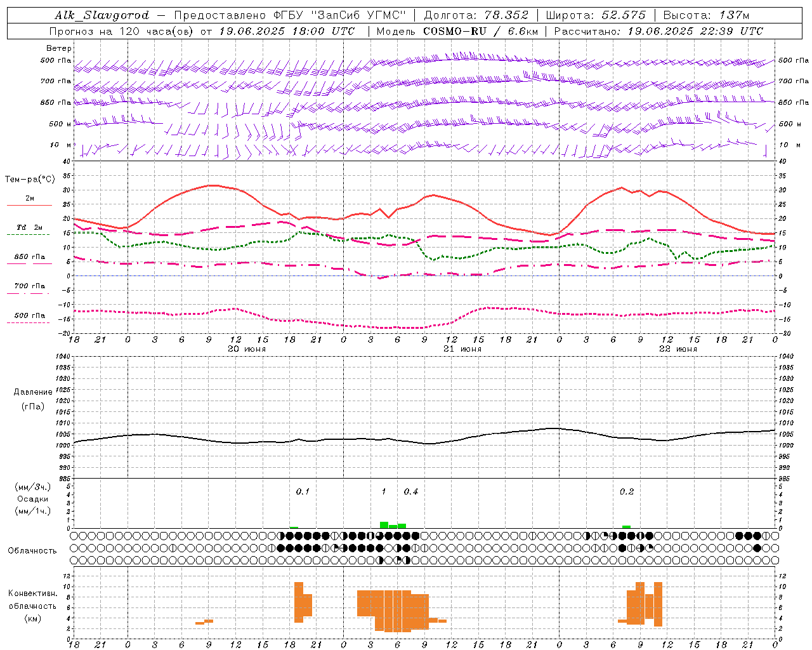The image size is (812, 650).
Task: Click the small orange convective bar near 9h on 20 июня
Action: (209, 621)
